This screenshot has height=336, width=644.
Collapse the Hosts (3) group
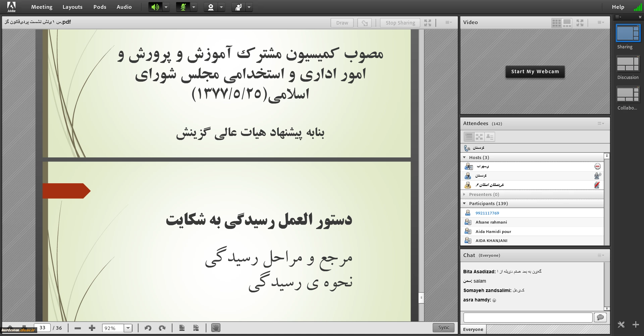click(464, 157)
